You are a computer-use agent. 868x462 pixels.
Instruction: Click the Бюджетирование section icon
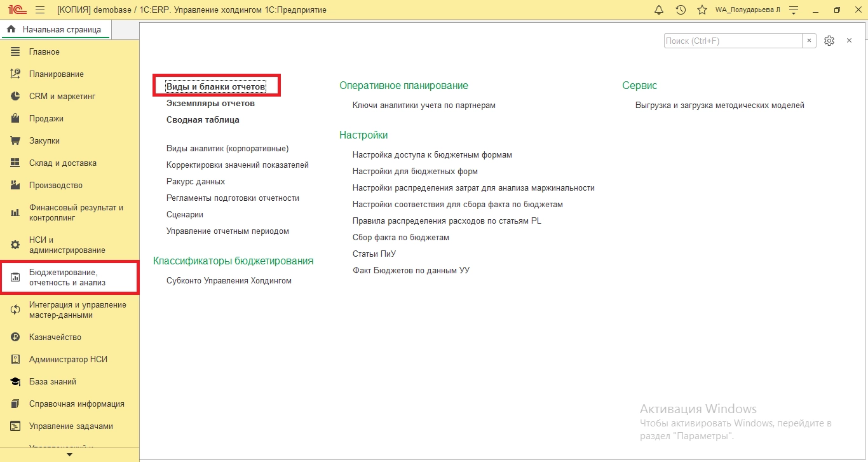(15, 277)
